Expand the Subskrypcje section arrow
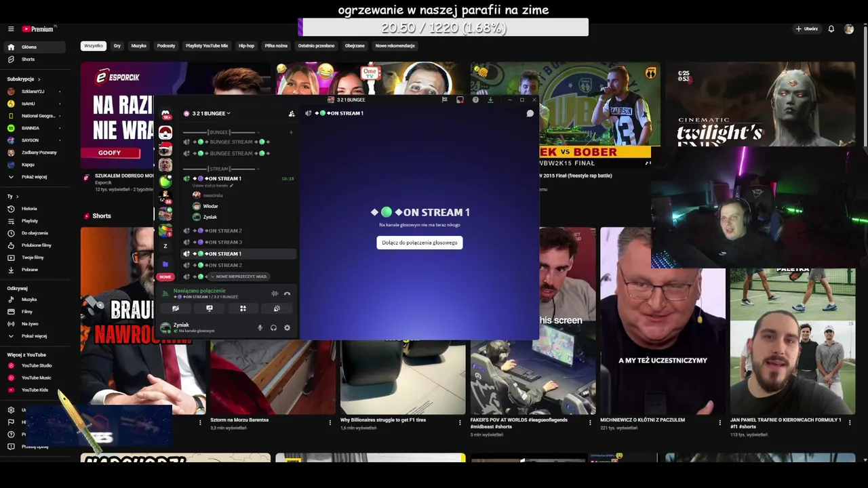Screen dimensions: 868x488 tap(39, 79)
